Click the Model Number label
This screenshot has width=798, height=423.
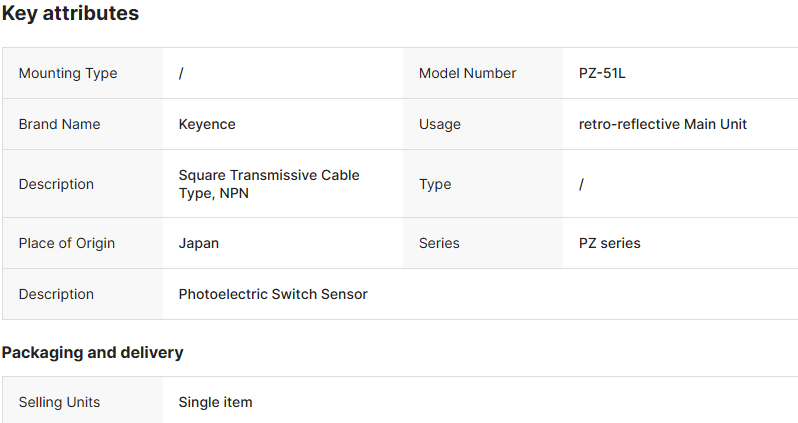(x=467, y=73)
